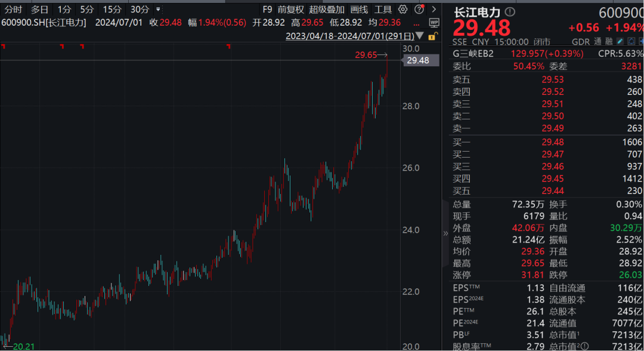Toggle 前复权 price adjustment
This screenshot has width=644, height=351.
coord(290,10)
